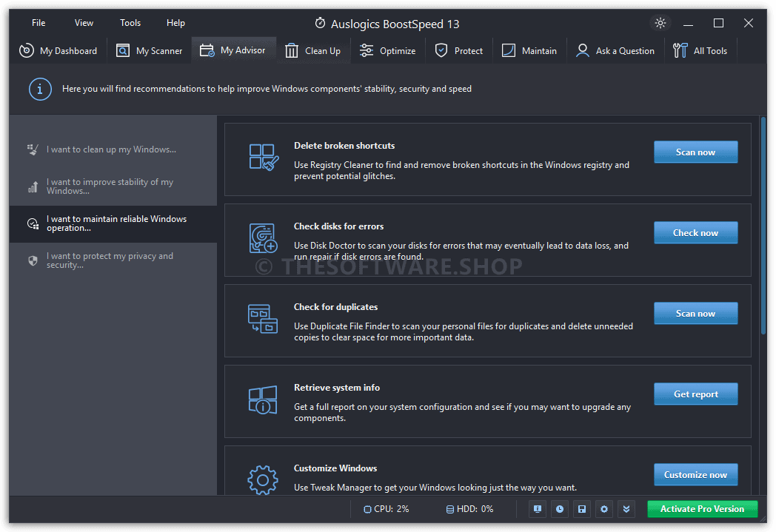The image size is (776, 532).
Task: Click the recommendations banner text
Action: coord(267,89)
